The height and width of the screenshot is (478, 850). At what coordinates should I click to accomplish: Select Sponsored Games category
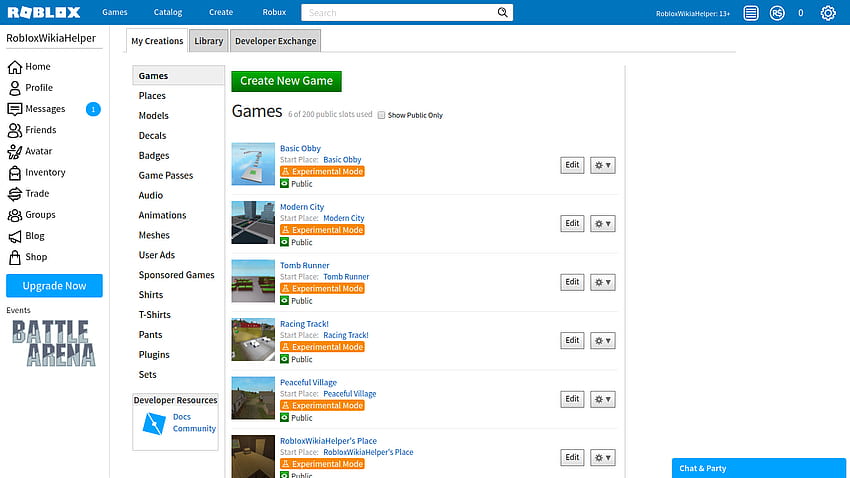click(176, 275)
